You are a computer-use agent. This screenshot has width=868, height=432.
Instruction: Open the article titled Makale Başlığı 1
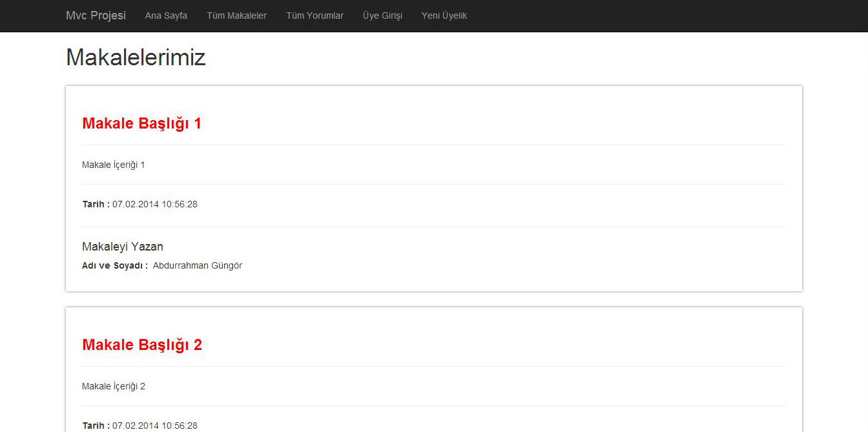tap(141, 123)
